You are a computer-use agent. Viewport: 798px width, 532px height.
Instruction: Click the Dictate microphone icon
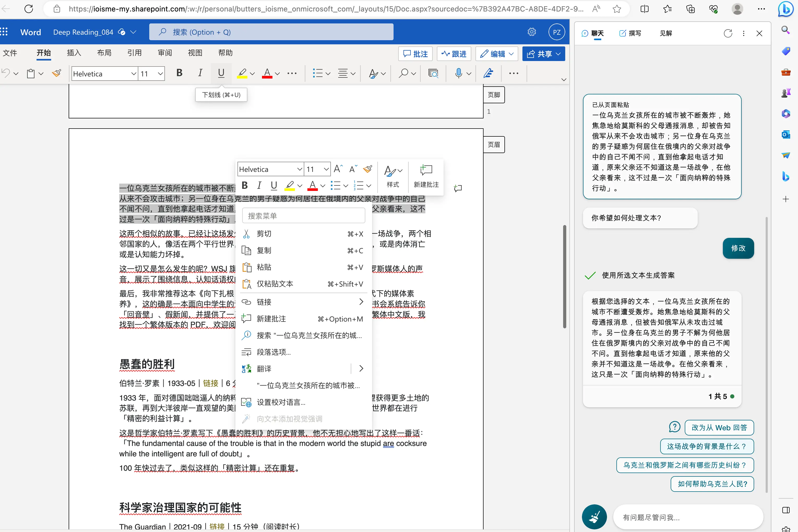pyautogui.click(x=458, y=73)
